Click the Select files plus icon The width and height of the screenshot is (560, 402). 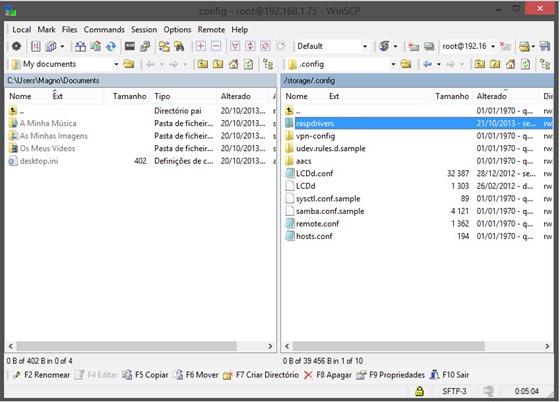[x=201, y=46]
